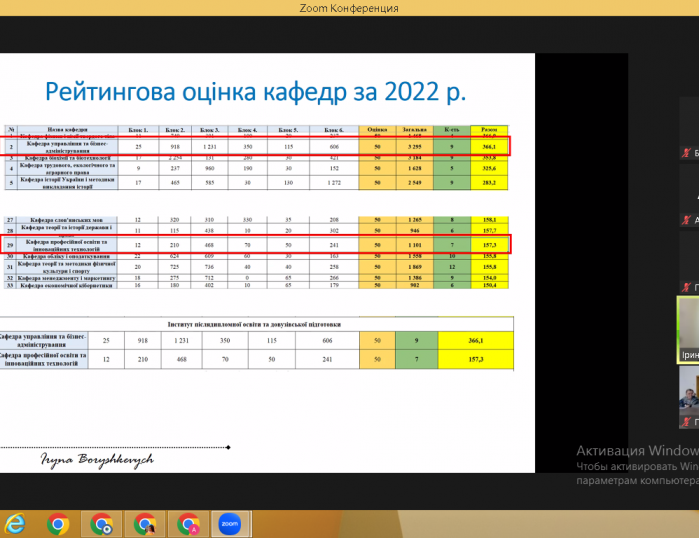Select the Zoom app in taskbar
This screenshot has height=538, width=699.
[x=230, y=524]
